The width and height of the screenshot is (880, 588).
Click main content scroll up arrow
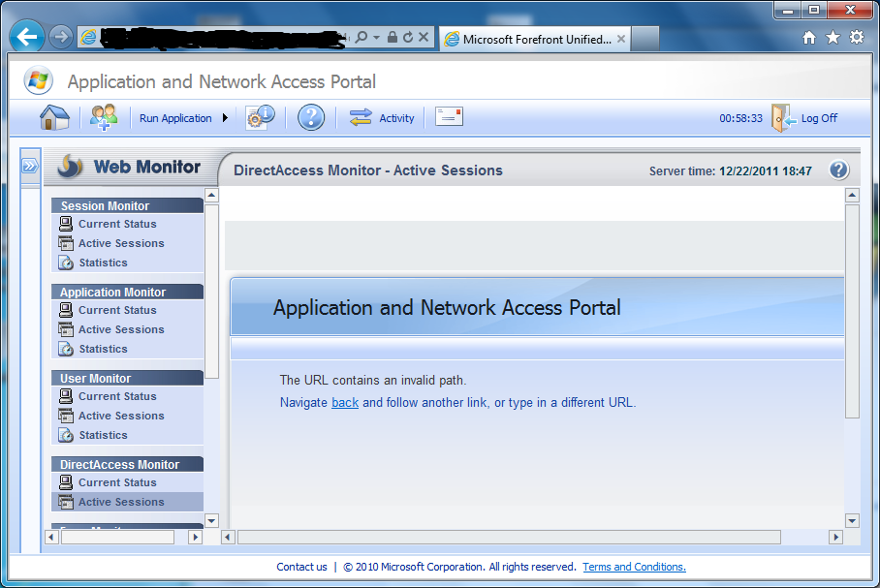[852, 196]
